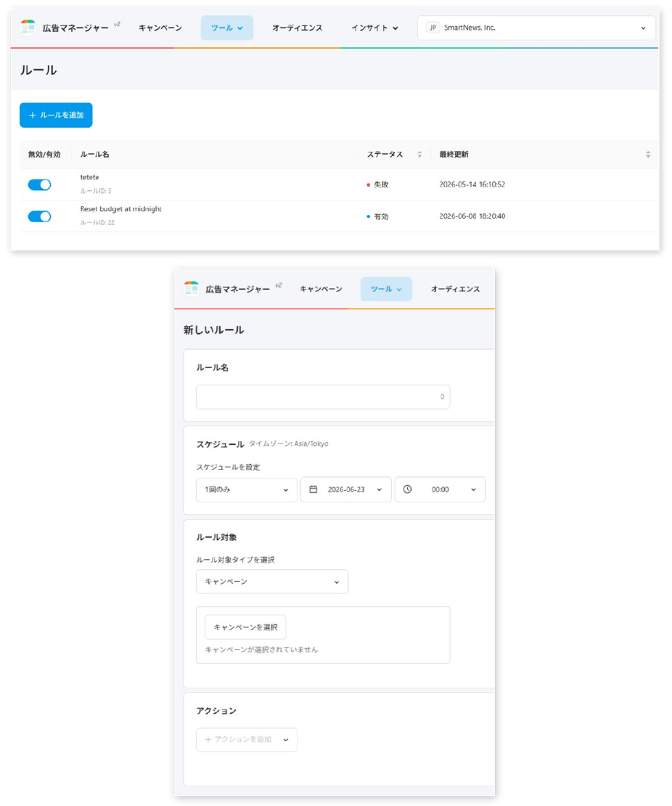Viewport: 672px width, 806px height.
Task: Toggle the Reset budget at midnight rule switch
Action: click(x=40, y=216)
